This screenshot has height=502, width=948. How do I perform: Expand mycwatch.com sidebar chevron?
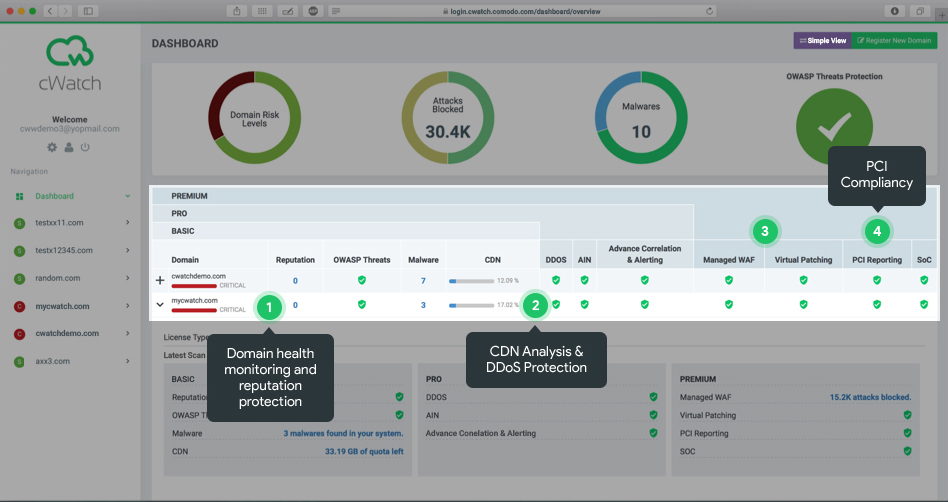tap(128, 306)
